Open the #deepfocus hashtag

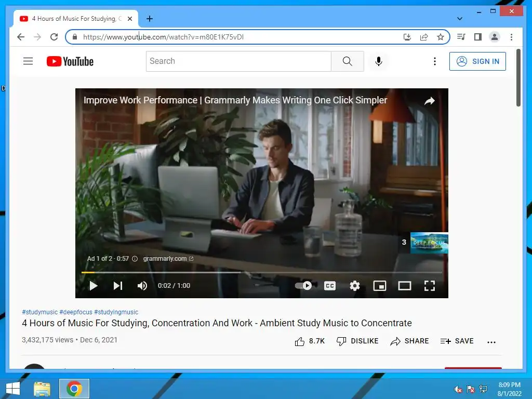pos(76,312)
